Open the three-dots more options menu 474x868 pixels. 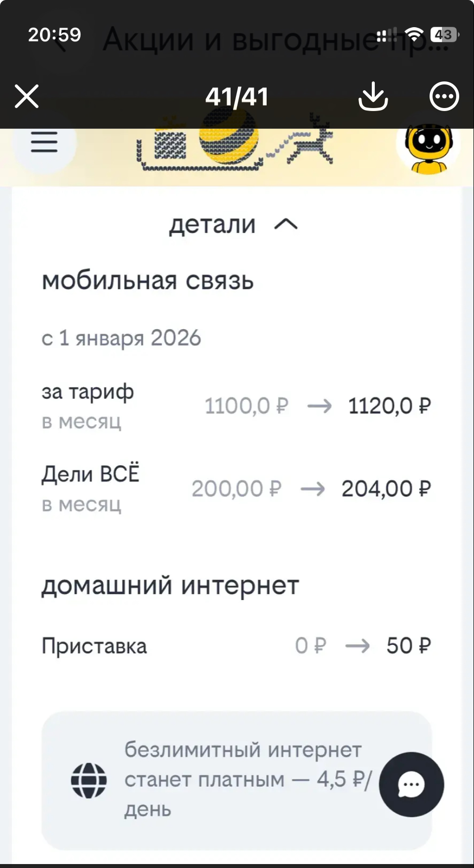444,96
